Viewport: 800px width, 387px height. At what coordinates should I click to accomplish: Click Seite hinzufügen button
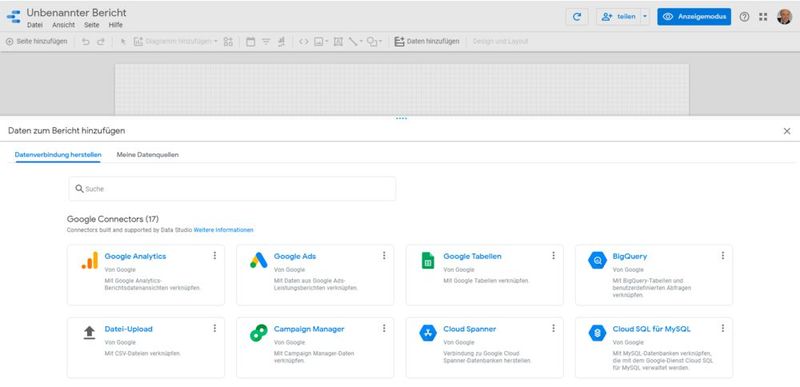[x=36, y=42]
